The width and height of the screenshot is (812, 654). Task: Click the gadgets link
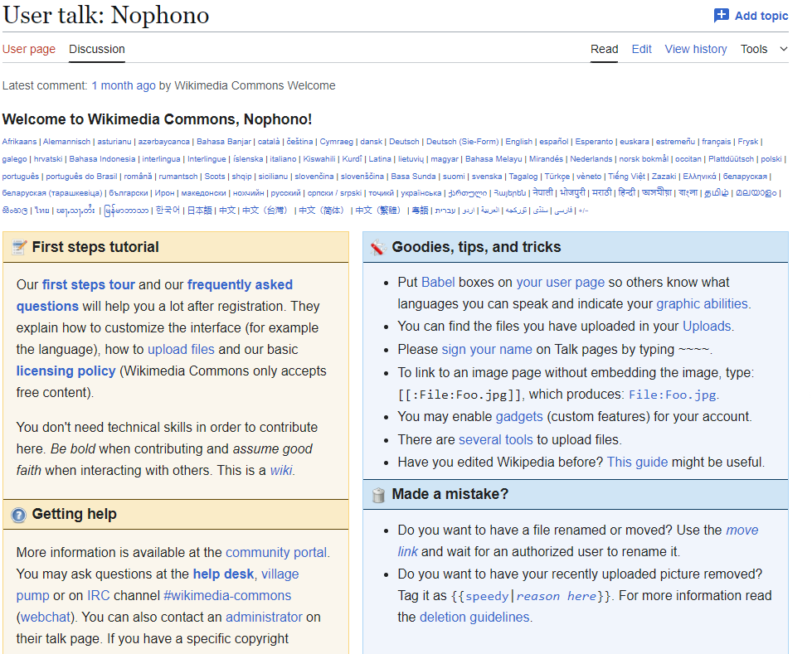[x=519, y=416]
